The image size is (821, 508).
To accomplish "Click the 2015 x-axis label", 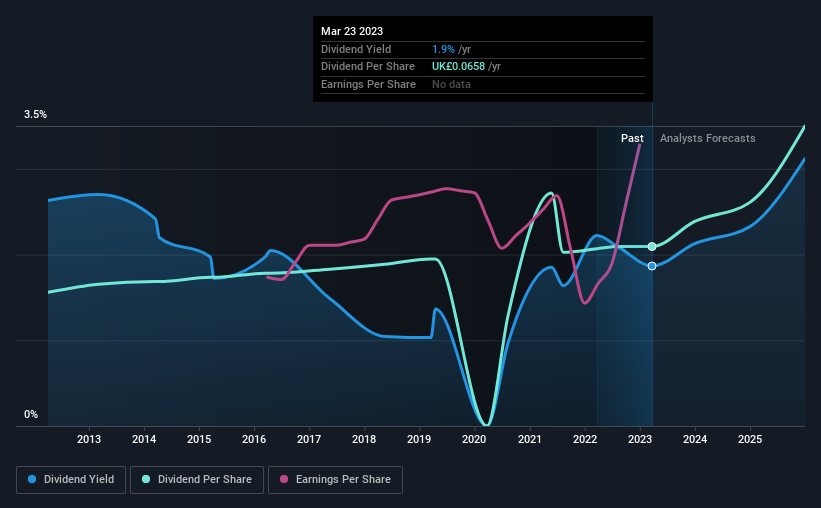I will [199, 439].
